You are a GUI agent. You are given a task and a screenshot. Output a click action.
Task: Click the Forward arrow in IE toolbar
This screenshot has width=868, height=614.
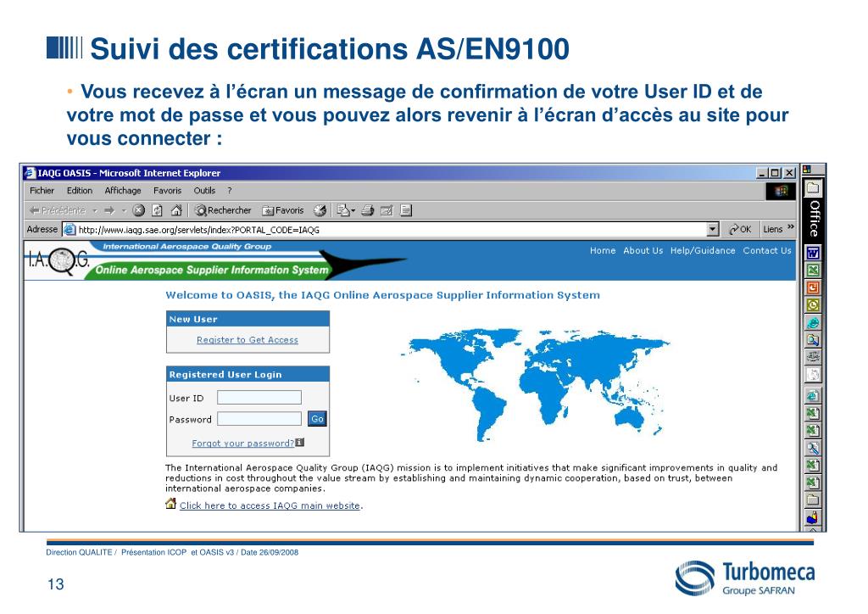[x=109, y=210]
